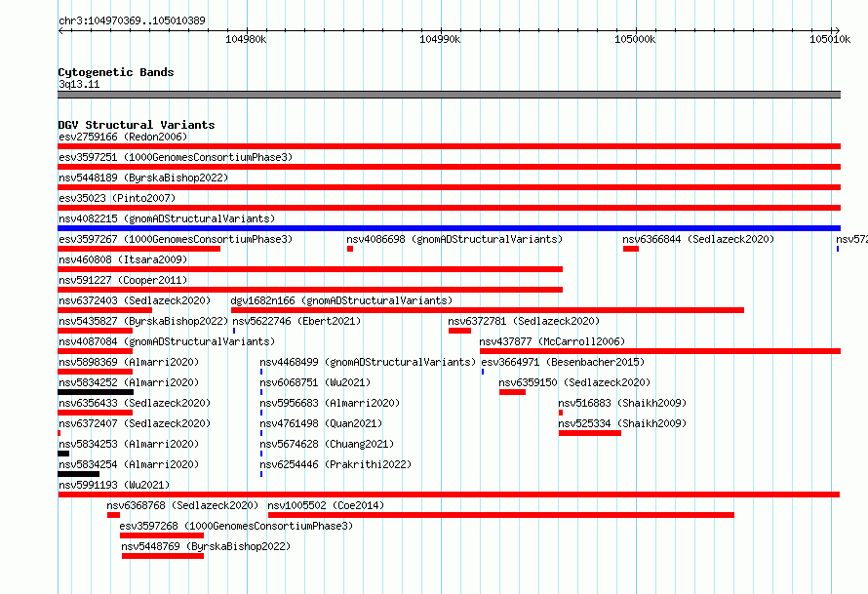Select nsv6372403 (Sedlazeck2020) label
The height and width of the screenshot is (594, 868).
pyautogui.click(x=135, y=300)
